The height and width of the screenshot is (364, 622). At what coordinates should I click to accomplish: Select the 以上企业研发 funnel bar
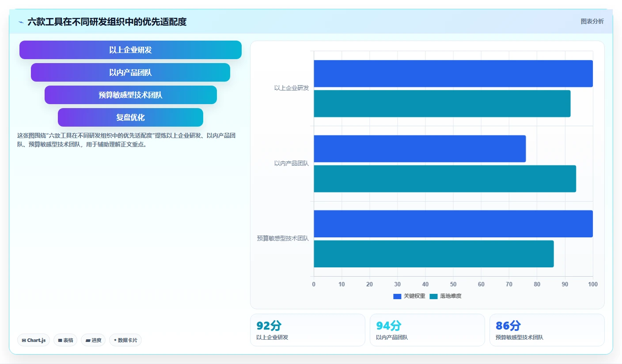point(130,50)
